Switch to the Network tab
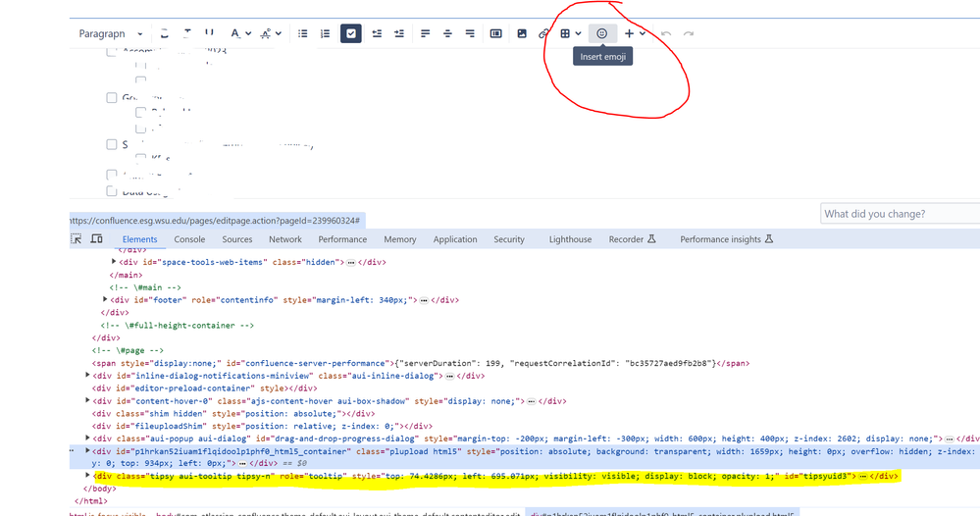 285,239
